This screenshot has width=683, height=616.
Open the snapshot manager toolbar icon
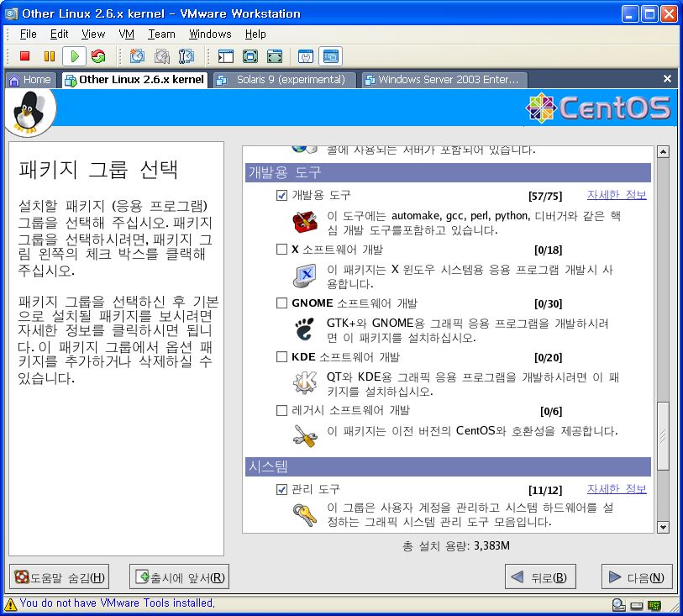click(187, 56)
